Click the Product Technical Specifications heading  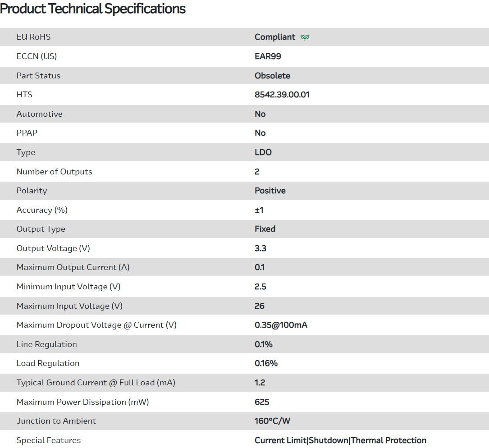93,9
